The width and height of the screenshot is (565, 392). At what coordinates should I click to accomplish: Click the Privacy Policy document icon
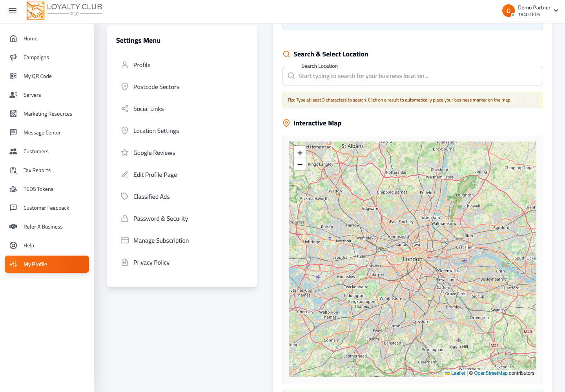click(x=125, y=263)
